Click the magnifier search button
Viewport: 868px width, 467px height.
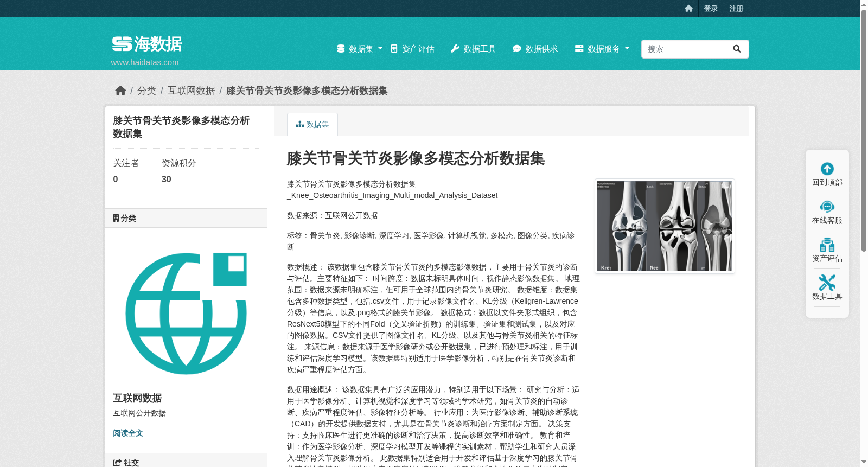point(737,49)
